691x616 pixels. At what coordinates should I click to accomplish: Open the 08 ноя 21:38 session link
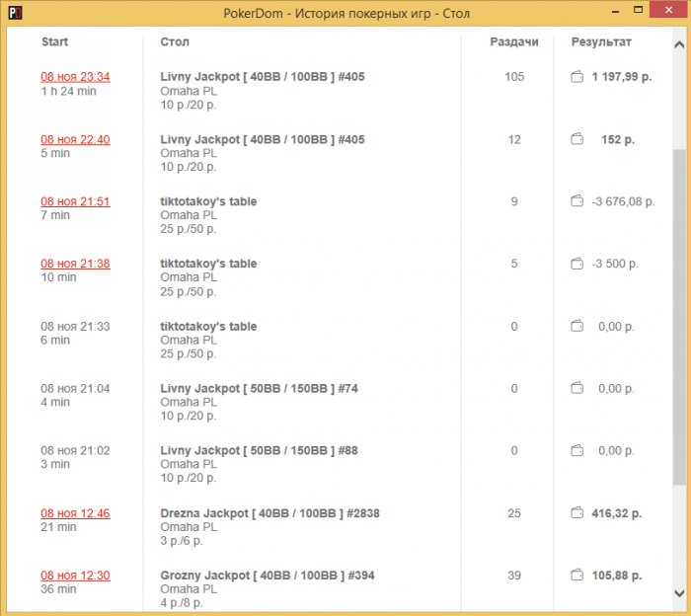click(75, 264)
